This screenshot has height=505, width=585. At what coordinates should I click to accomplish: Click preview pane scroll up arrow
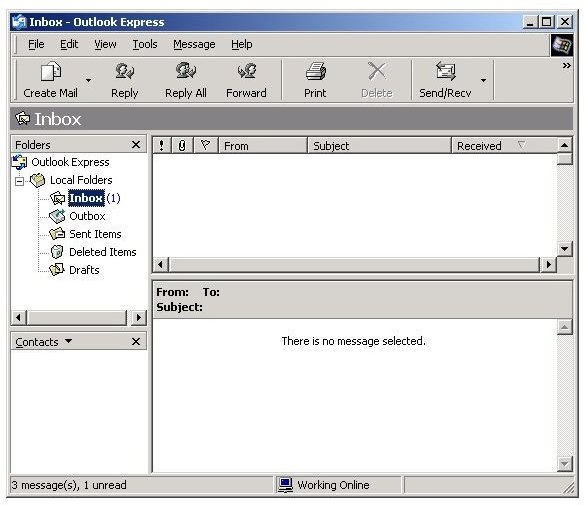pos(565,327)
